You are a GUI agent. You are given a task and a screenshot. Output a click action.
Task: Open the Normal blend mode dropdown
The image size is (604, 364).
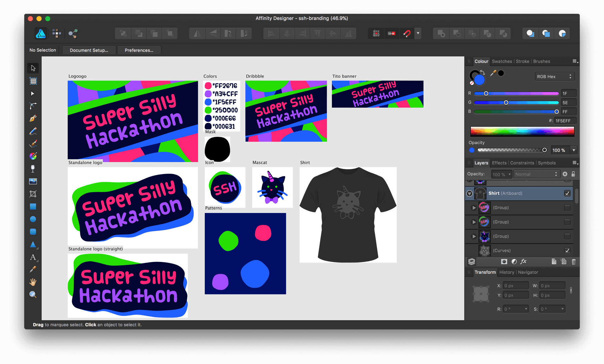click(536, 174)
